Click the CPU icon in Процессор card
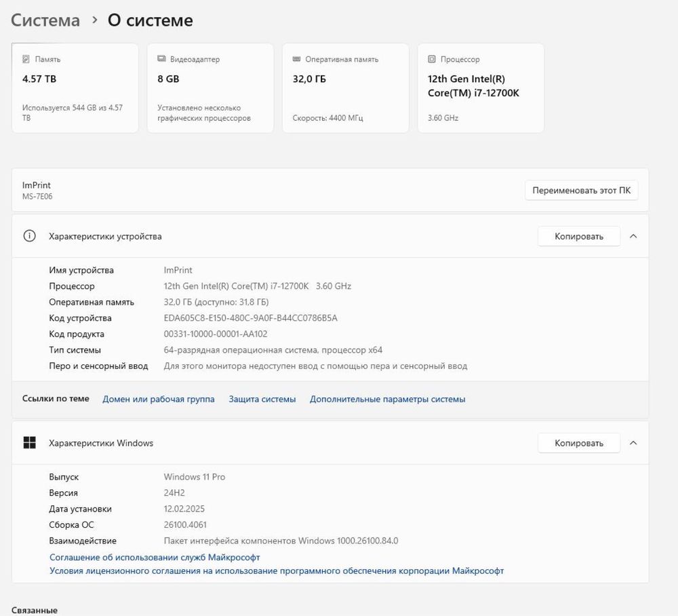 [431, 59]
